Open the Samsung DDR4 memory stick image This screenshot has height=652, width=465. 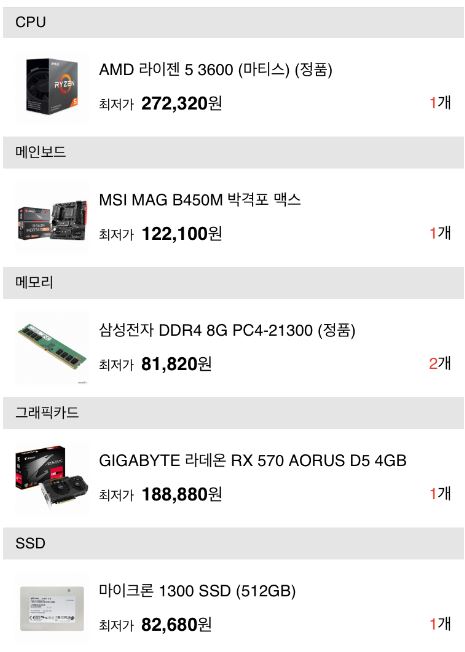tap(52, 347)
